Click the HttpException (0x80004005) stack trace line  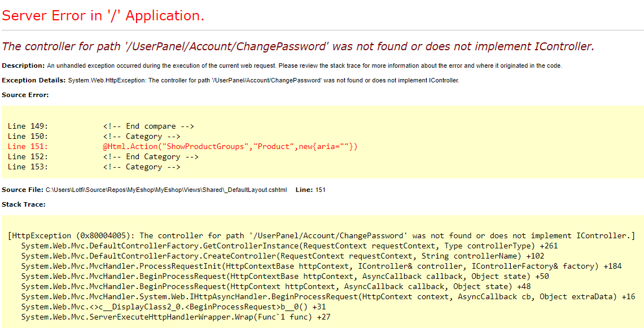pyautogui.click(x=321, y=236)
